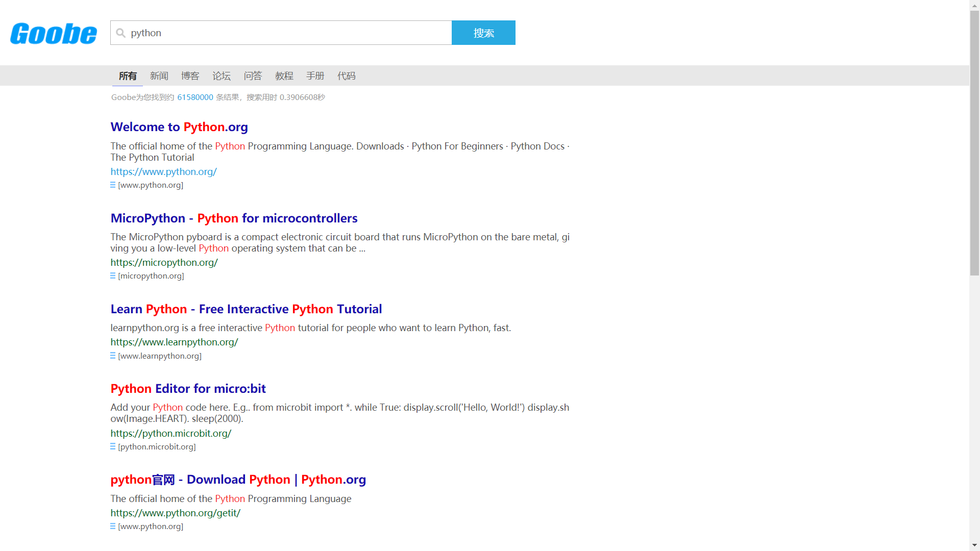Image resolution: width=980 pixels, height=551 pixels.
Task: Open the https://www.learnpython.org/ URL link
Action: (x=174, y=342)
